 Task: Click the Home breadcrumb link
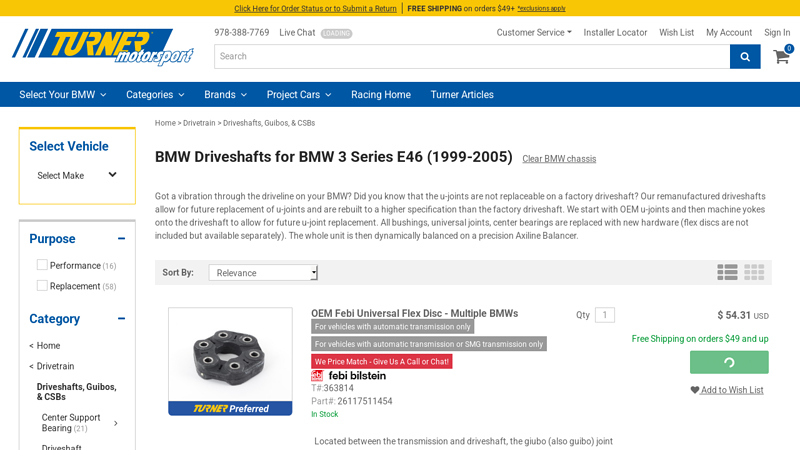pos(165,123)
